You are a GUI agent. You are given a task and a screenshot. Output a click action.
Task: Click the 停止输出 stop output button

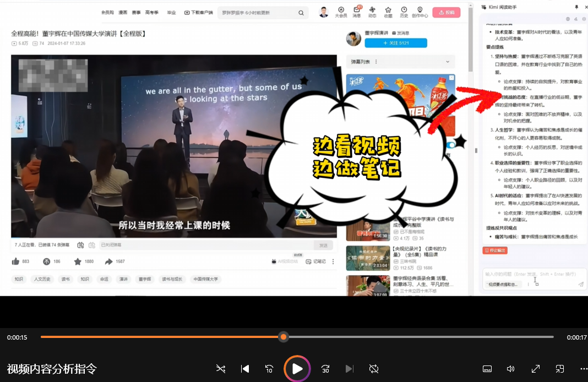(495, 250)
